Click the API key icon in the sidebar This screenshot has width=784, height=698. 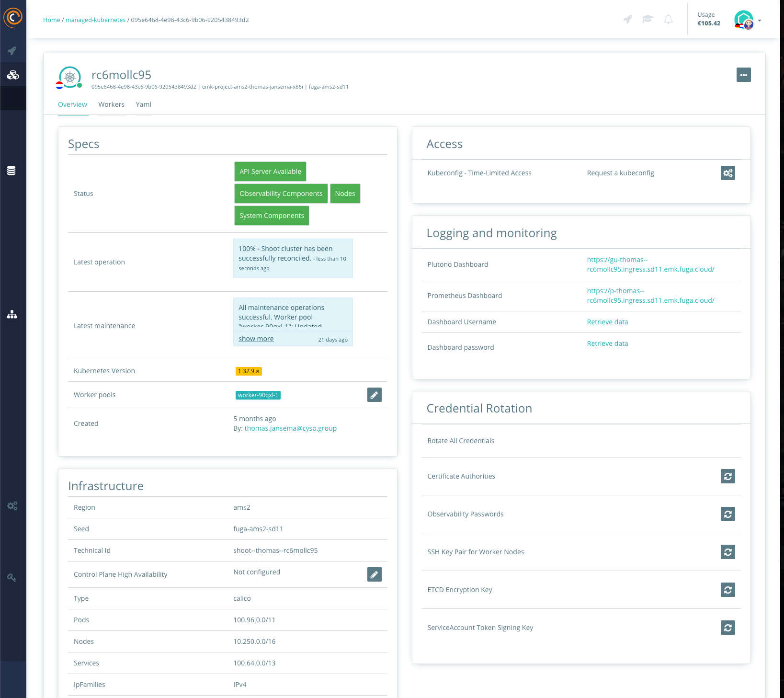point(11,578)
